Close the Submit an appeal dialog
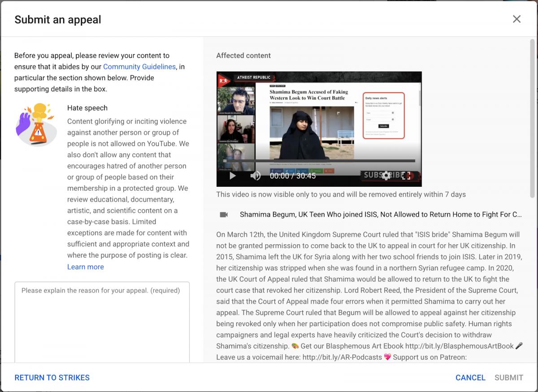The image size is (538, 392). pos(516,19)
